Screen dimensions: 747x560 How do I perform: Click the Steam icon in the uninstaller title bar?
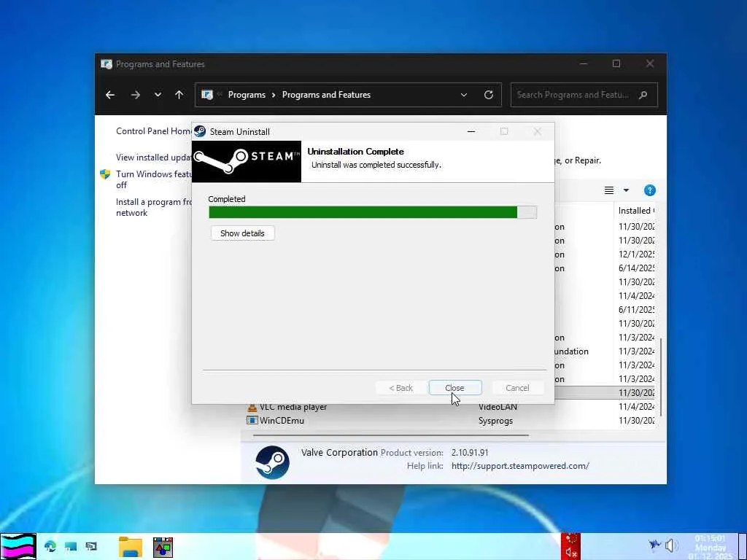click(200, 131)
